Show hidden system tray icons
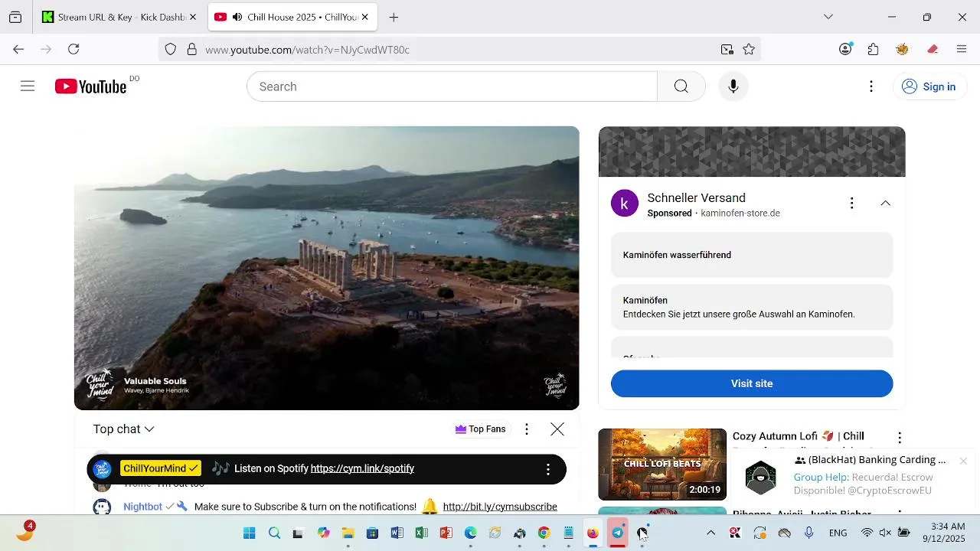This screenshot has width=980, height=551. [710, 533]
